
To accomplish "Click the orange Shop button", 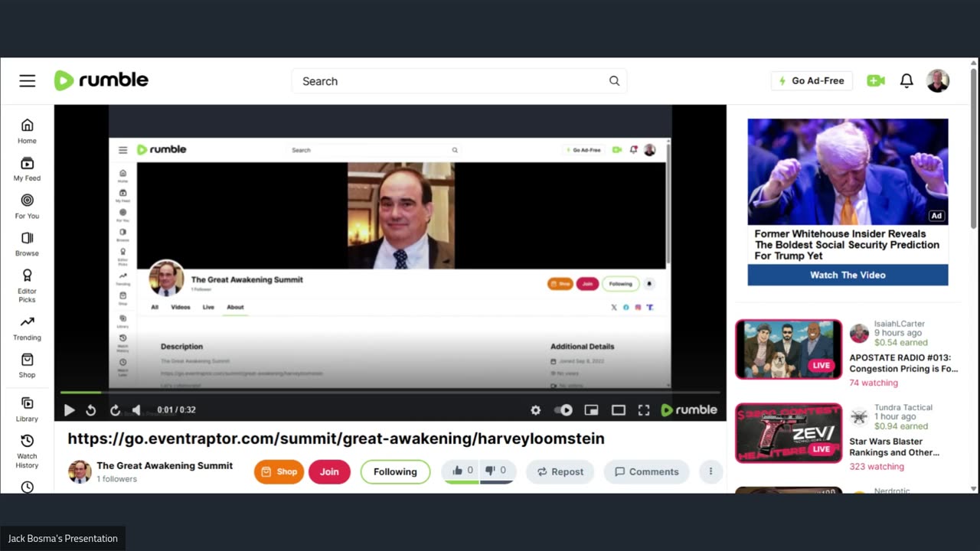I will tap(279, 471).
